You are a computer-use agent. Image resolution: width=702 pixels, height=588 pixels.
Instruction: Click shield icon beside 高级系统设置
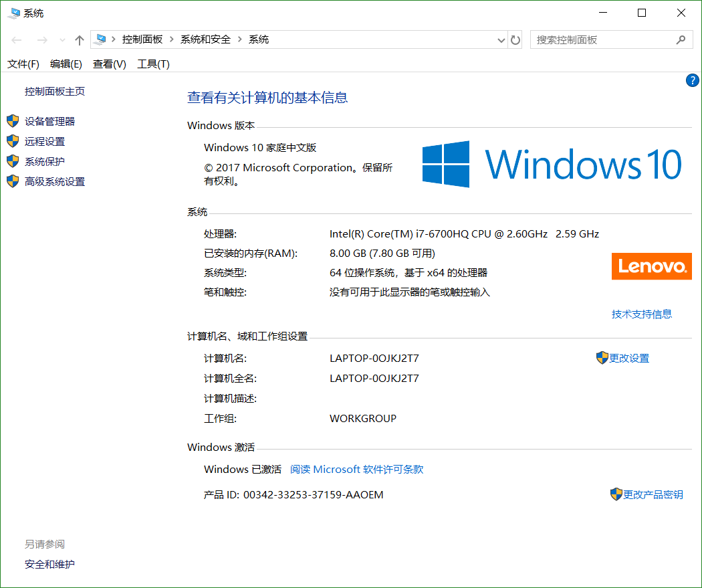coord(13,181)
